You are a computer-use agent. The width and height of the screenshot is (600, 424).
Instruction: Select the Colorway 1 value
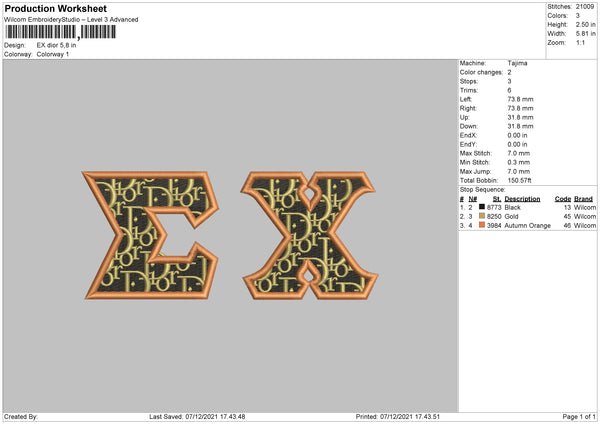pos(53,54)
